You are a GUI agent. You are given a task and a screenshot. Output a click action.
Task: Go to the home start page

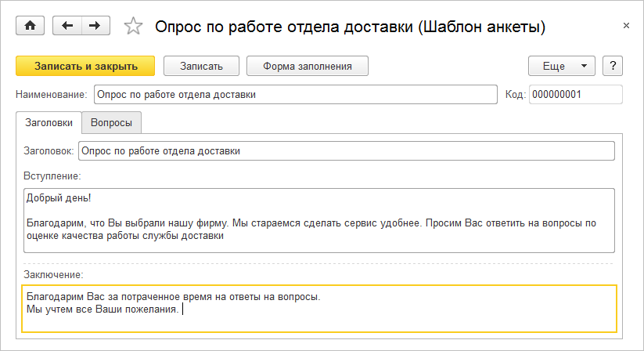pos(31,26)
